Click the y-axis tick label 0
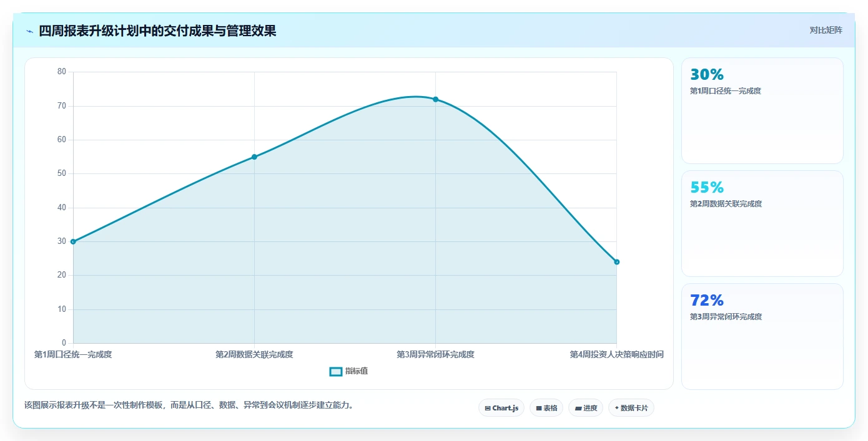868x441 pixels. (64, 343)
